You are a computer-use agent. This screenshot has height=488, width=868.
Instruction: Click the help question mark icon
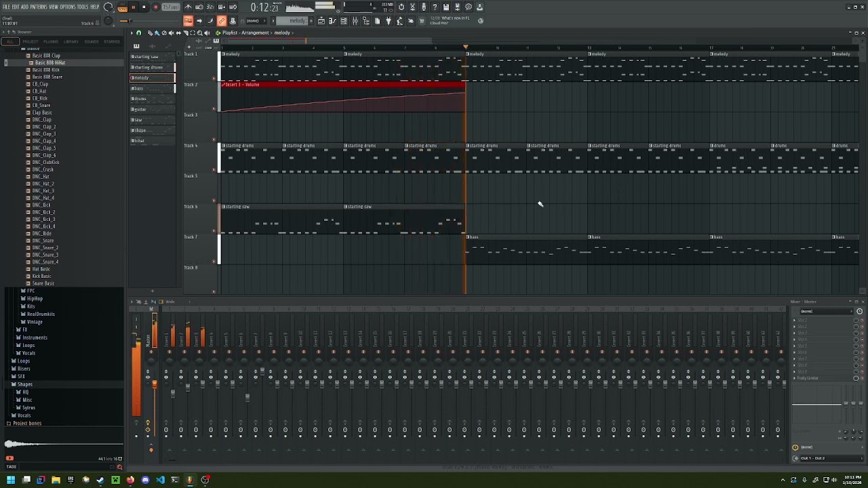[435, 7]
